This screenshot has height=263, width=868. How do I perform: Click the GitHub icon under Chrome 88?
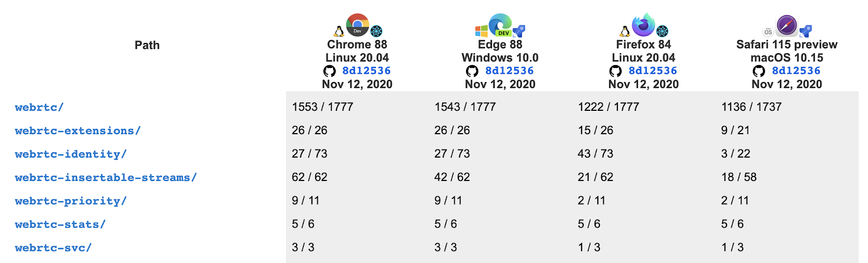329,71
